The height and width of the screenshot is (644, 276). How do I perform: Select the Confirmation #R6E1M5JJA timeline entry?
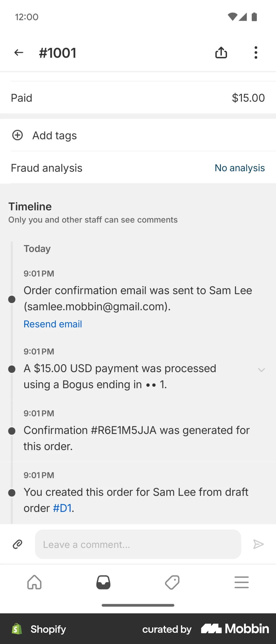(x=136, y=438)
